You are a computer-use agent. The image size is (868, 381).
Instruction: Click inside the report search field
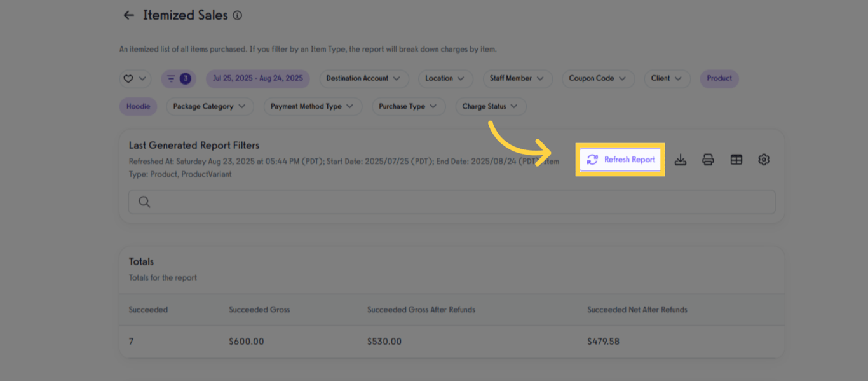coord(381,202)
